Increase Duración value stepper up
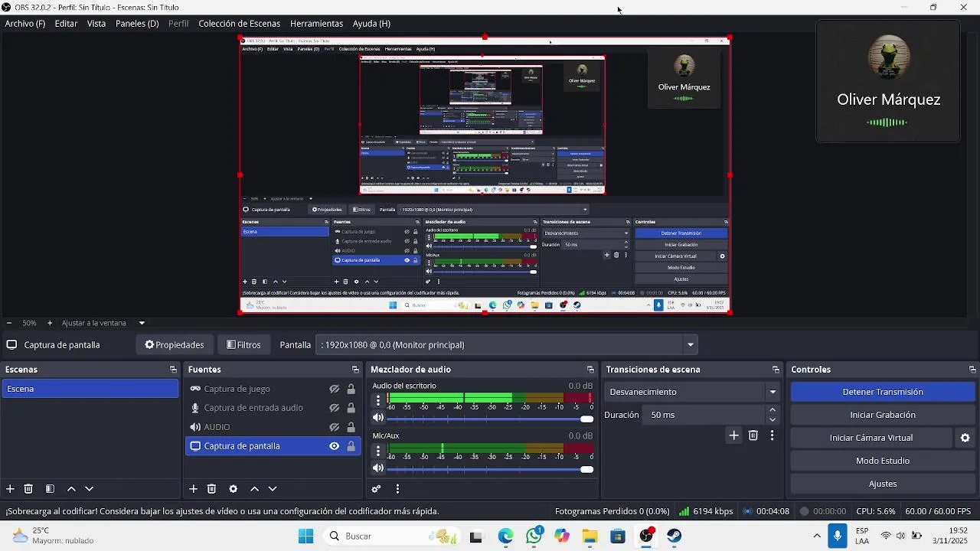This screenshot has width=980, height=551. coord(773,410)
